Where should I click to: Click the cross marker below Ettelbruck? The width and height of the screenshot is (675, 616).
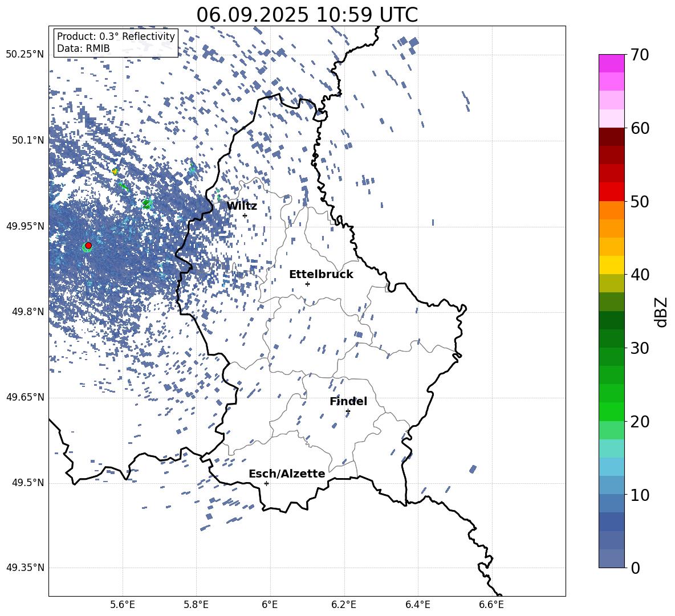(x=307, y=284)
